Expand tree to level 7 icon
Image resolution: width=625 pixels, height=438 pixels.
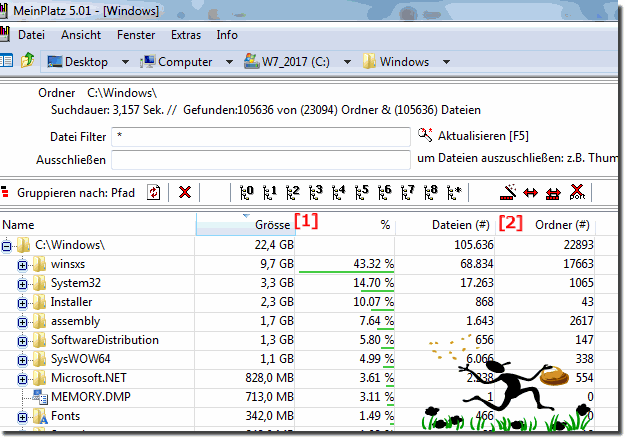407,192
